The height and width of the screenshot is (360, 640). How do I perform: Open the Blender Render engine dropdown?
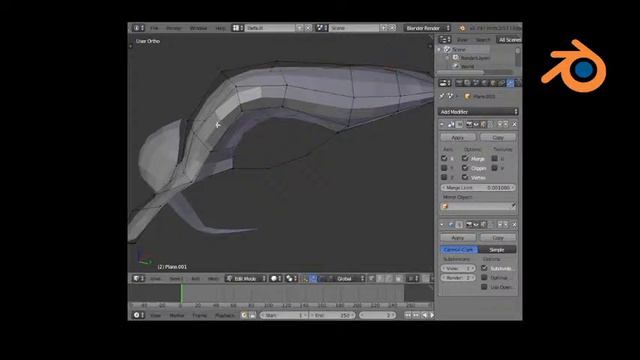(x=427, y=28)
